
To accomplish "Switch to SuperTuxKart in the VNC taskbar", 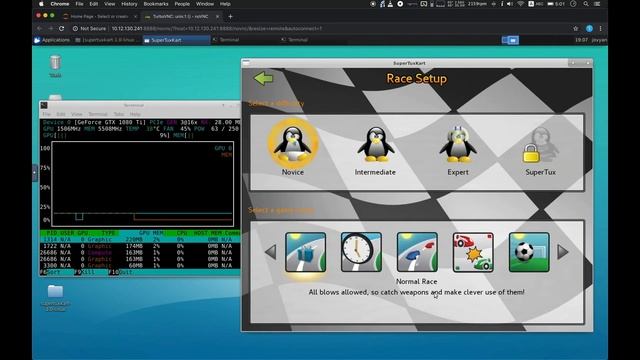I will point(176,40).
